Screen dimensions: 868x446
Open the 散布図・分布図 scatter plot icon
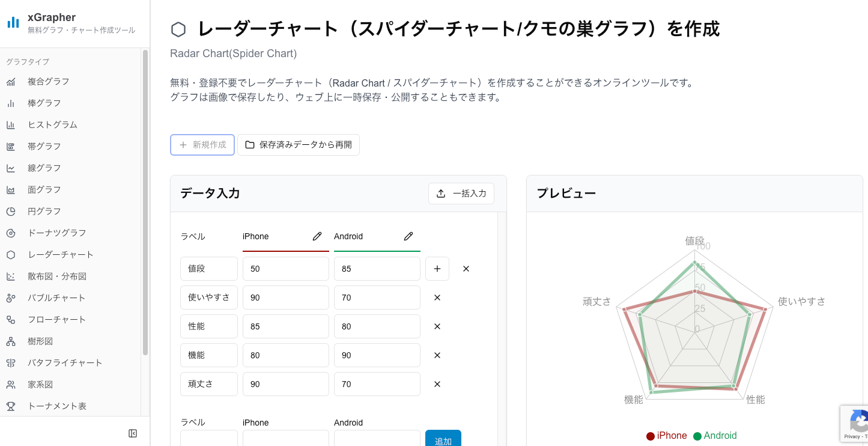pos(11,276)
